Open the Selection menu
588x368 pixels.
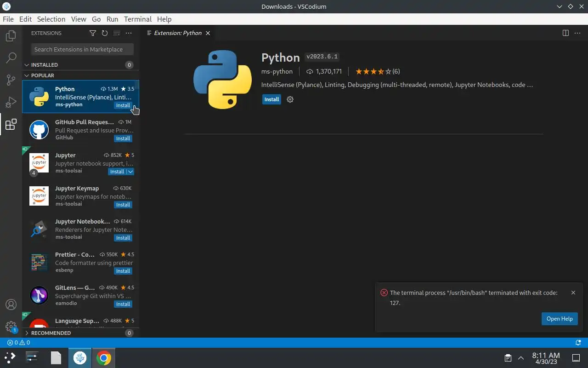click(51, 19)
